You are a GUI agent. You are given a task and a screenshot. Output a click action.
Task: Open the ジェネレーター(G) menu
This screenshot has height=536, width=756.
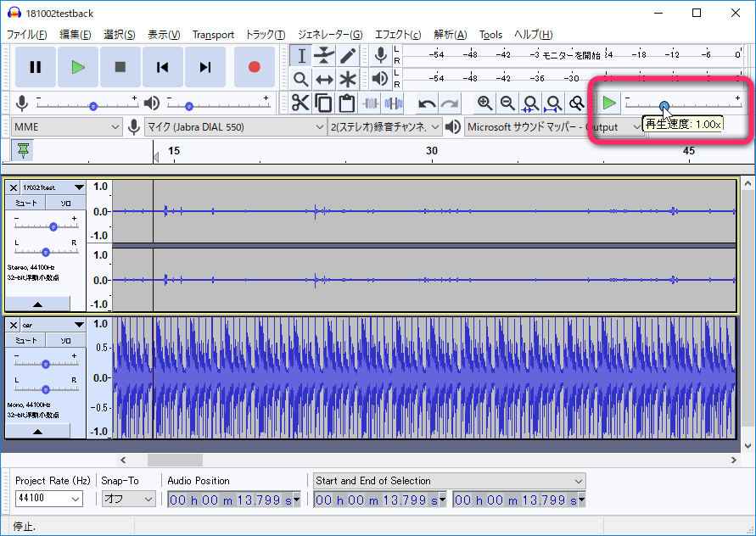tap(330, 35)
